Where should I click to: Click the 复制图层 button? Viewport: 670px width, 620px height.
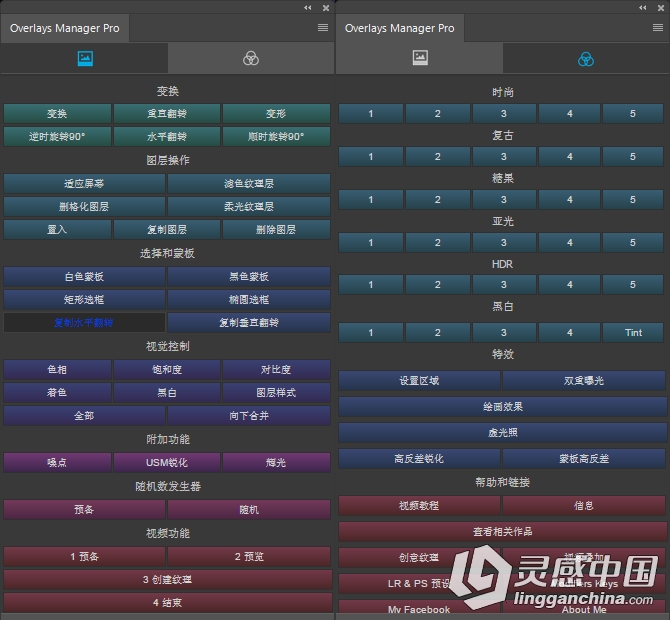[x=167, y=230]
